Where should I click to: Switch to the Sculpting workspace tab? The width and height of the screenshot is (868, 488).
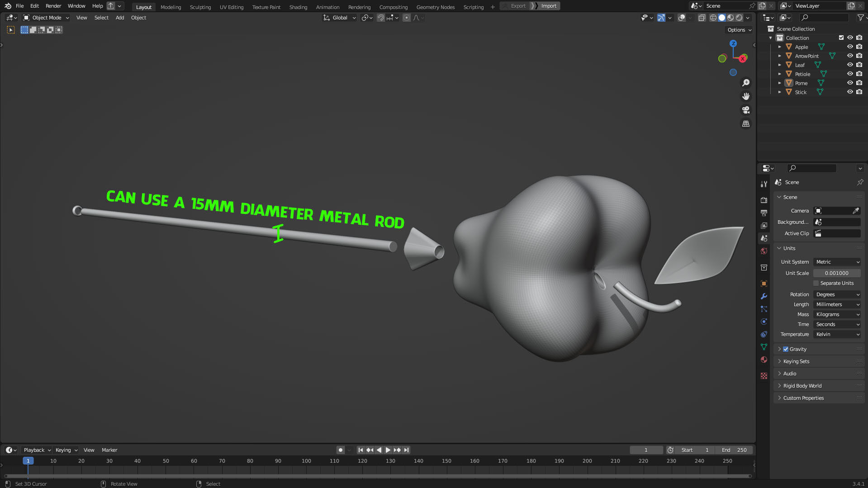click(200, 7)
